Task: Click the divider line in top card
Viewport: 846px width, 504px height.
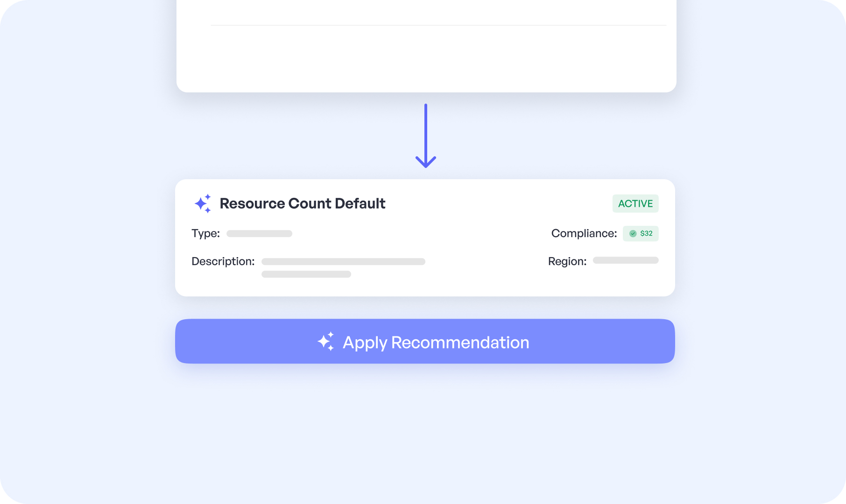Action: click(x=438, y=25)
